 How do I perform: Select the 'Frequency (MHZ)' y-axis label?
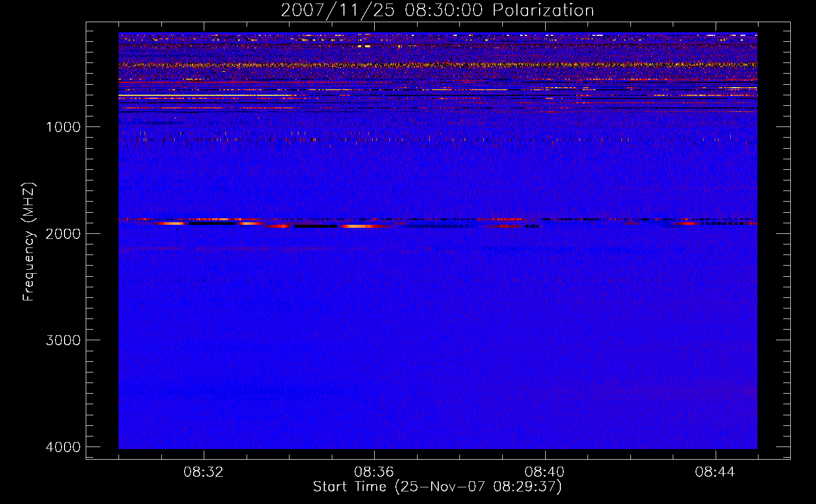click(29, 242)
